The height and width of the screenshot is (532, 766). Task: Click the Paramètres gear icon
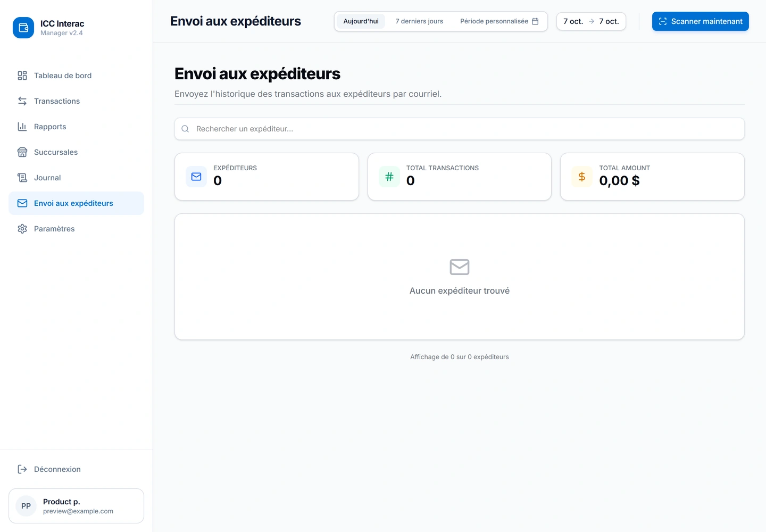tap(22, 229)
